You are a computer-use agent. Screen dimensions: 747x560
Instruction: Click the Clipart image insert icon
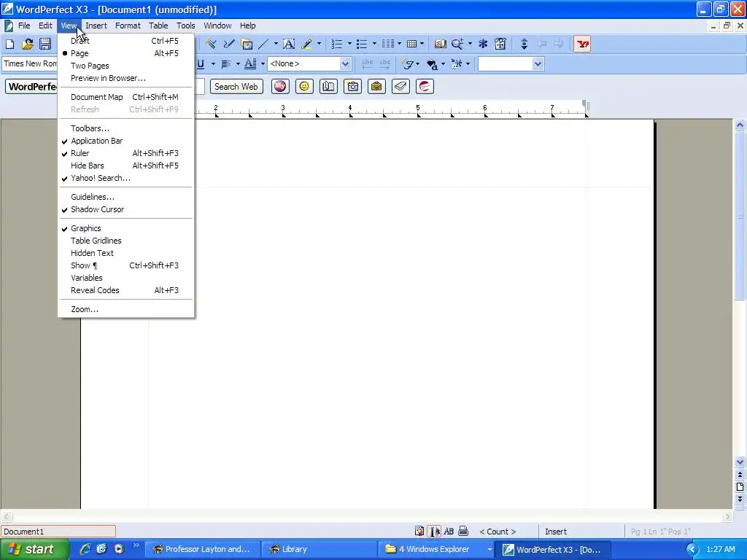click(x=247, y=44)
